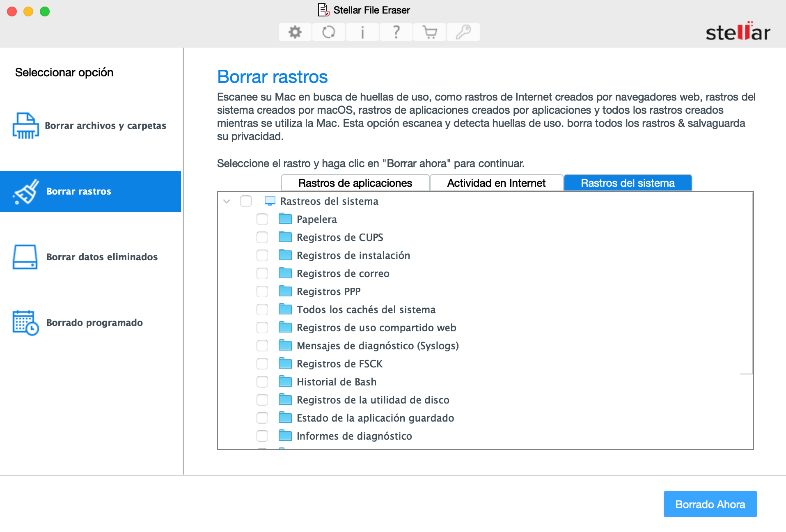Viewport: 786px width, 532px height.
Task: Select the 'Registros de CUPS' label
Action: tap(340, 237)
